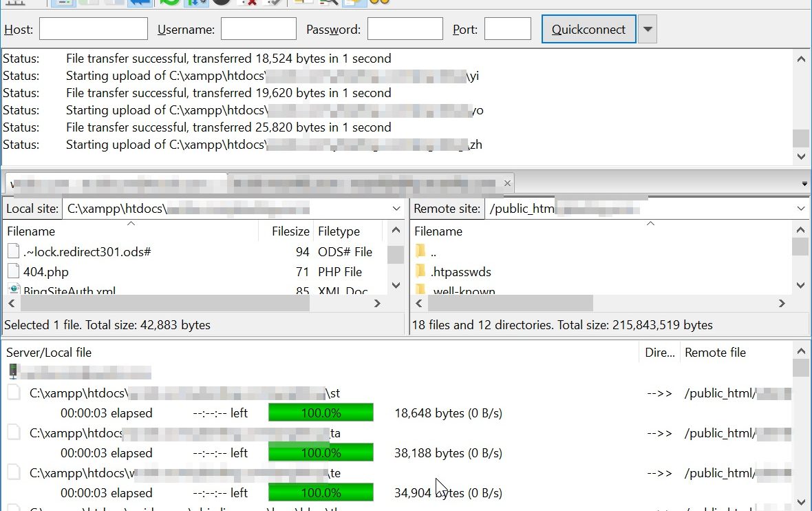The image size is (812, 511).
Task: Click the local list scroll-left arrow
Action: click(x=12, y=303)
